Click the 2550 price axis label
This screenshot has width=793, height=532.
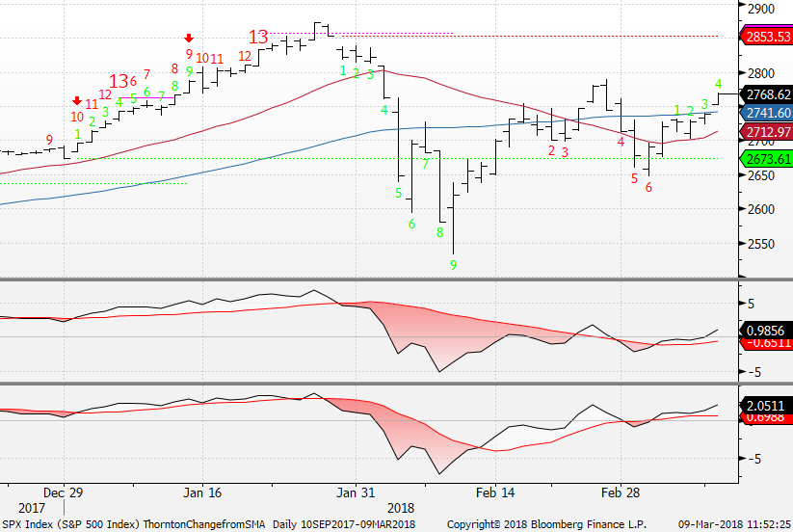coord(761,244)
